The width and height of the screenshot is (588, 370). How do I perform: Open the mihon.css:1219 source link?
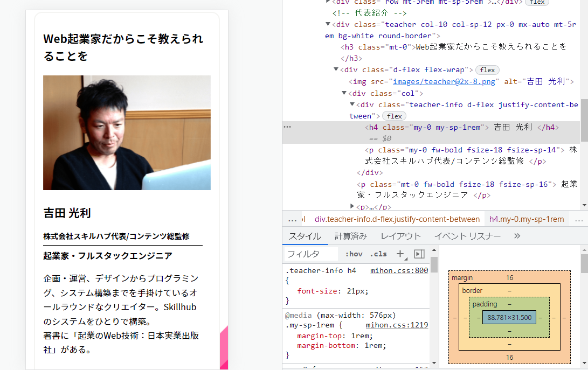(397, 325)
